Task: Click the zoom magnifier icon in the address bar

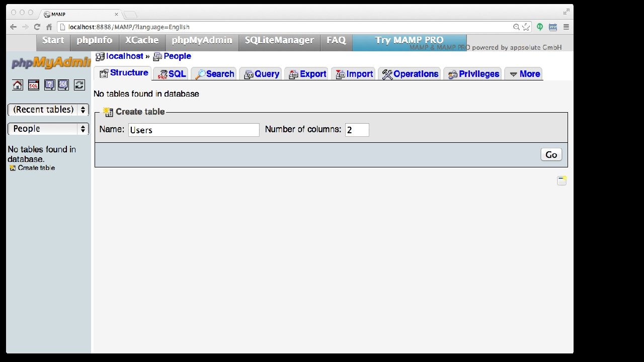Action: pos(516,27)
